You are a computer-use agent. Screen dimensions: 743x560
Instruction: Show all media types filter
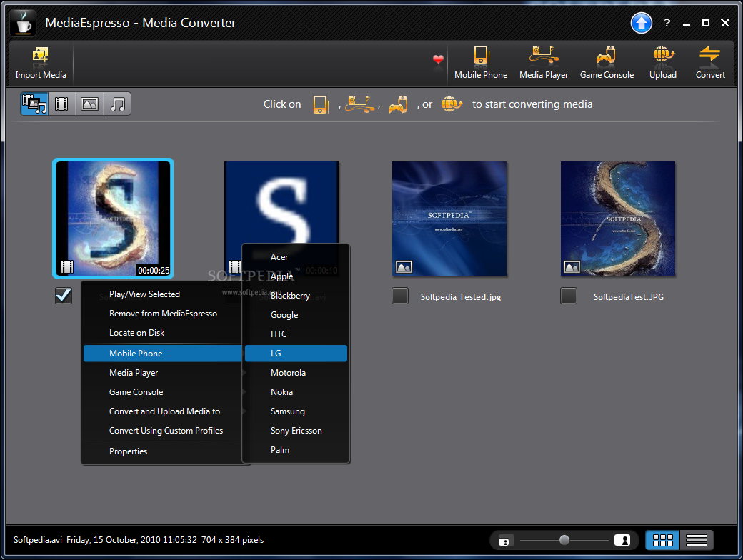pos(34,104)
